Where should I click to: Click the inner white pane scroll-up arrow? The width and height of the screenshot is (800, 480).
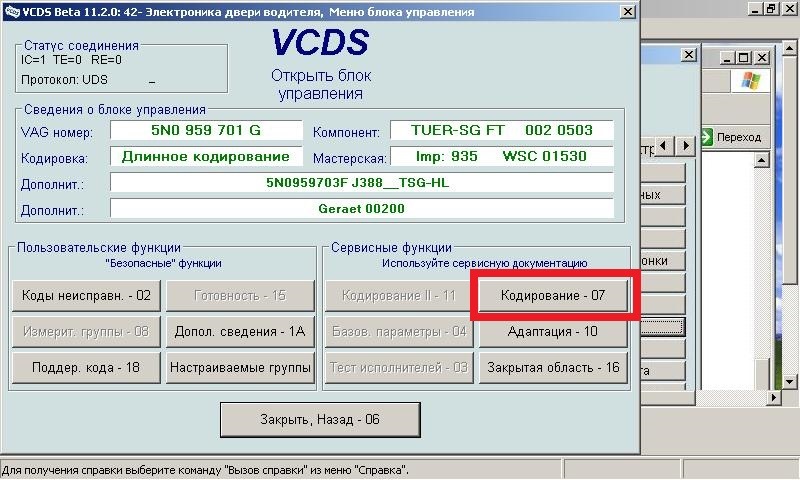(761, 160)
